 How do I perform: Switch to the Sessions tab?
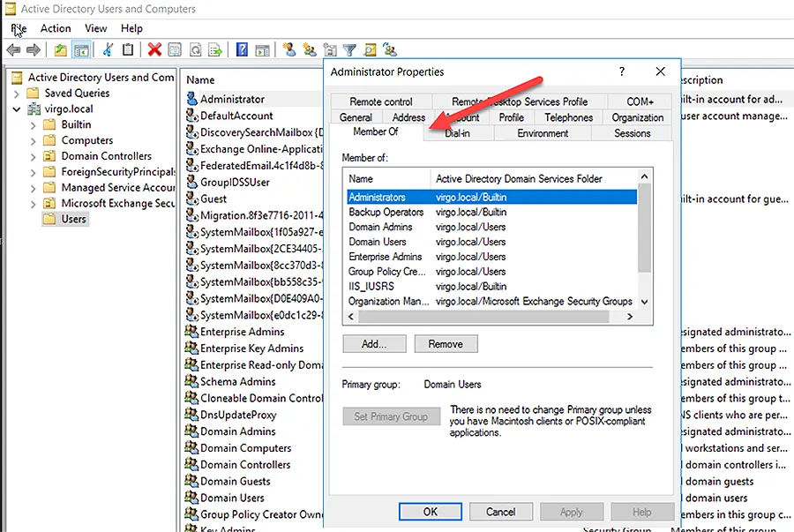[x=632, y=133]
